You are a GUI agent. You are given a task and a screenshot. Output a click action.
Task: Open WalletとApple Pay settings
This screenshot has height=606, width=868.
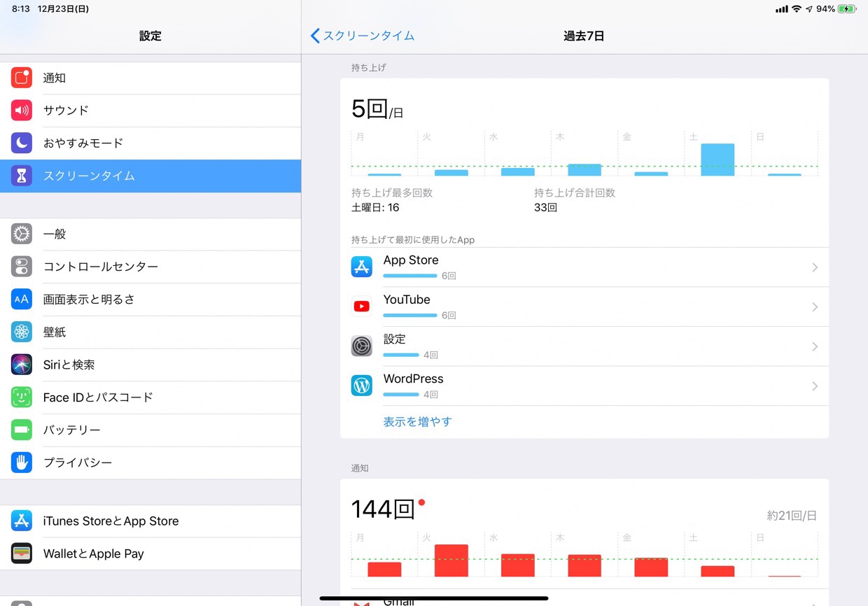[150, 554]
